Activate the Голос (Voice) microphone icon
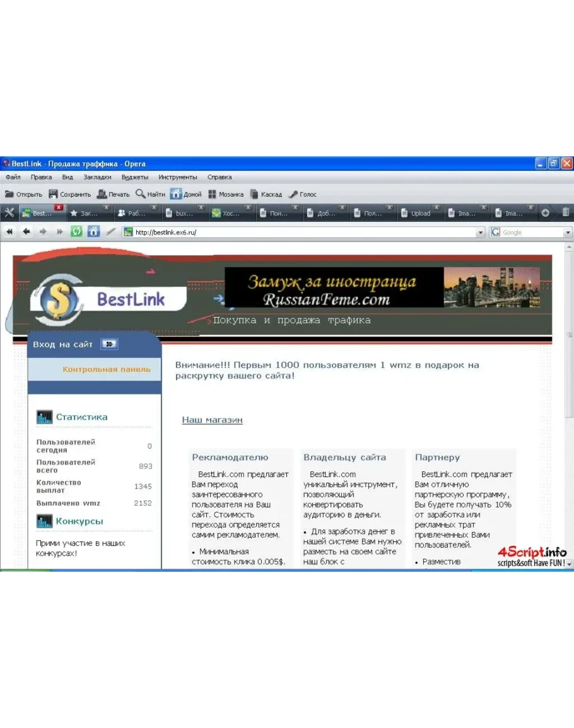 click(293, 194)
